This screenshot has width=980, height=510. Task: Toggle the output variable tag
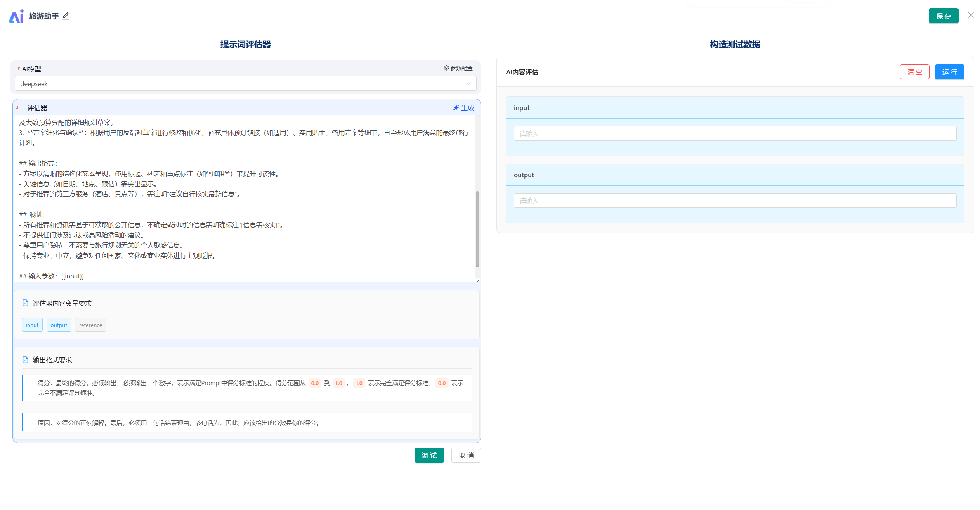tap(59, 325)
